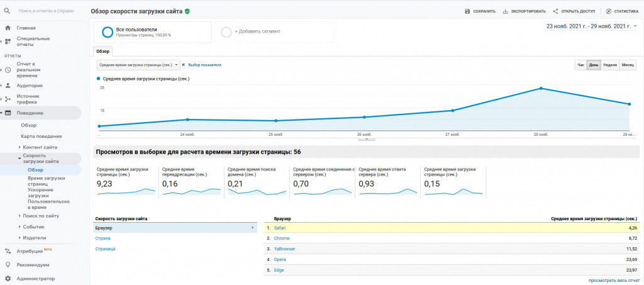
Task: Switch chart granularity to Месяц
Action: tap(628, 65)
